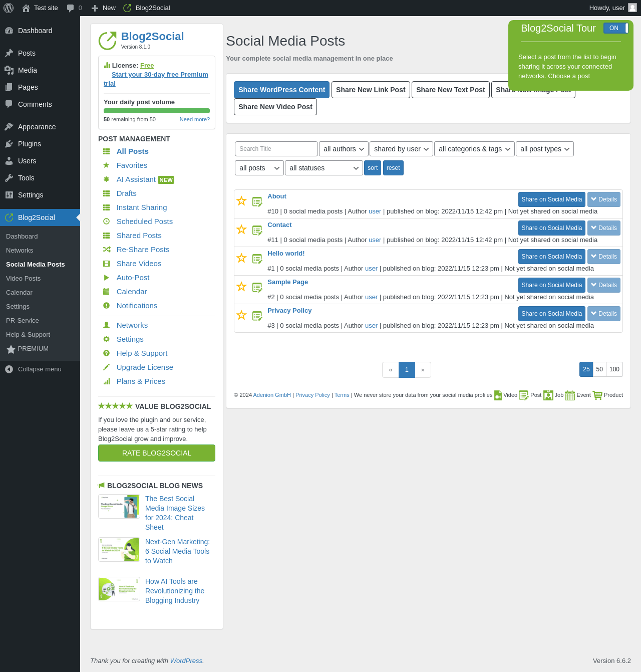Click the post-type icon beside Sample Page
641x672 pixels.
coord(257,287)
